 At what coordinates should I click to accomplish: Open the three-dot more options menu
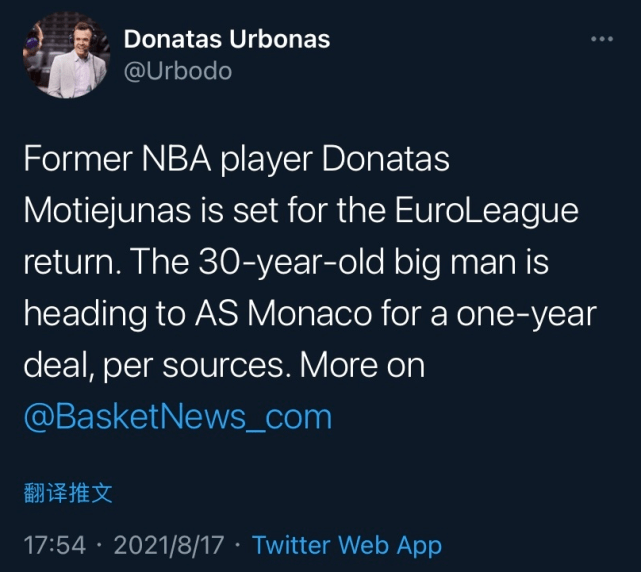[x=601, y=39]
